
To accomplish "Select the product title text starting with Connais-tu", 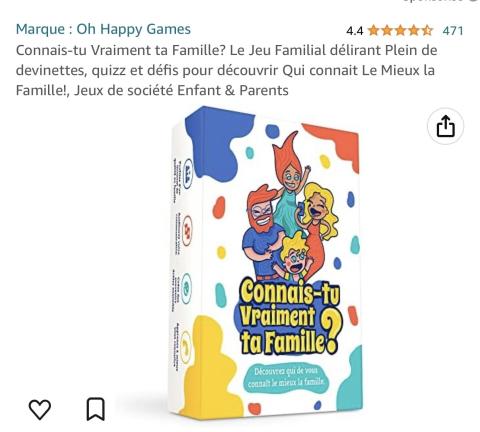I will 226,70.
